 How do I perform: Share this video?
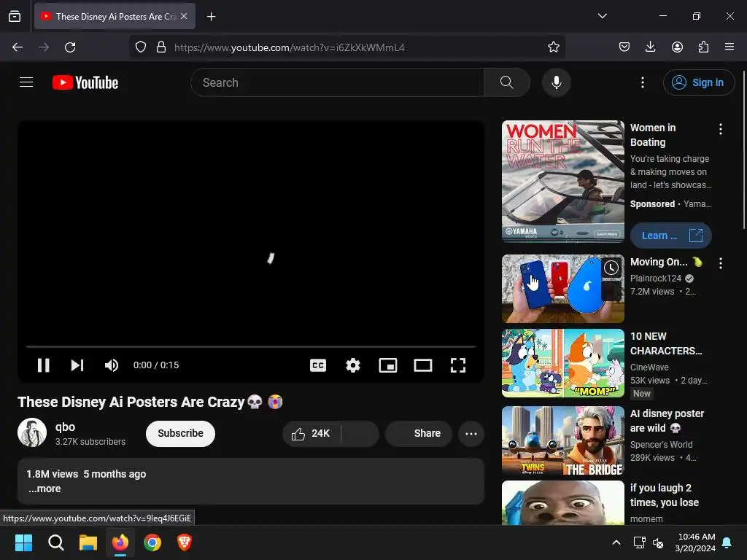tap(419, 433)
